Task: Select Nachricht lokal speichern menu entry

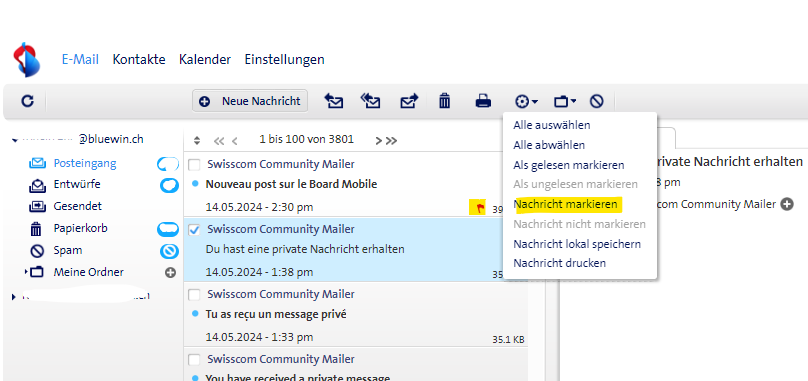Action: point(577,244)
